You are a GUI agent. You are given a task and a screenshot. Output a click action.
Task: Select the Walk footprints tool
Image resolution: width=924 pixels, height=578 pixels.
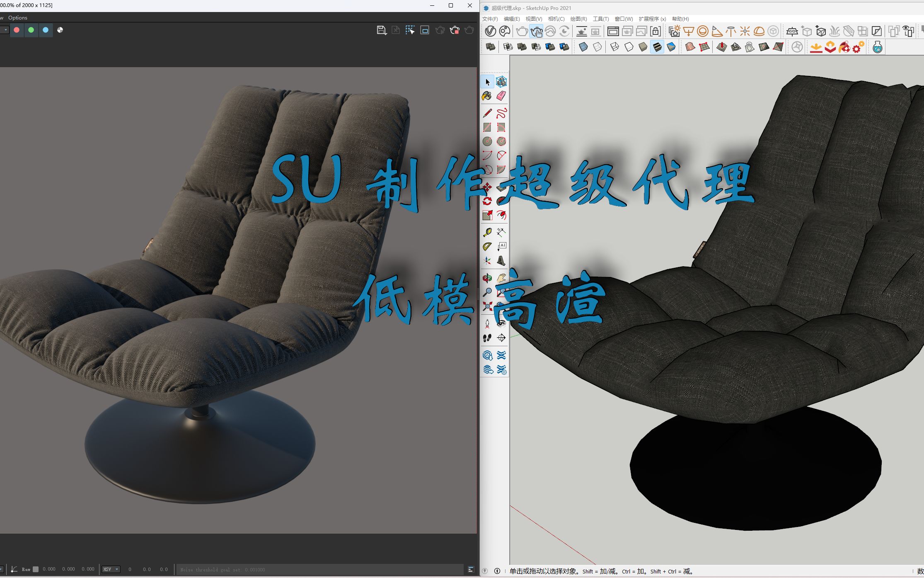click(487, 338)
